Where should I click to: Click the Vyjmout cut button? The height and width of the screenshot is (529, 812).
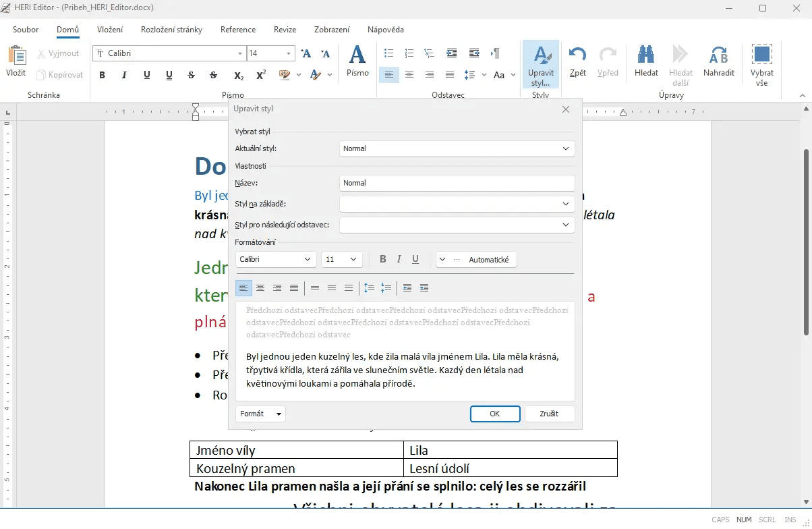click(58, 53)
